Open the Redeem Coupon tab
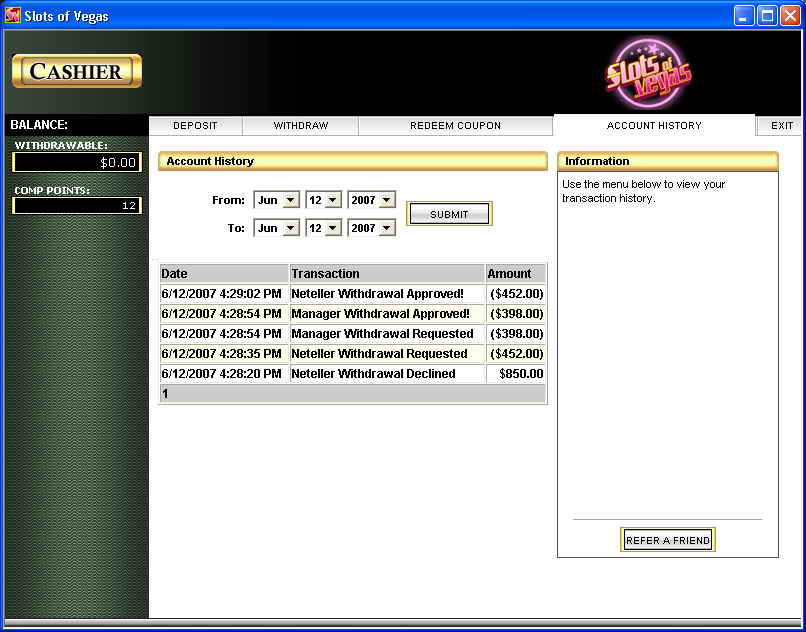Image resolution: width=806 pixels, height=632 pixels. [x=455, y=126]
